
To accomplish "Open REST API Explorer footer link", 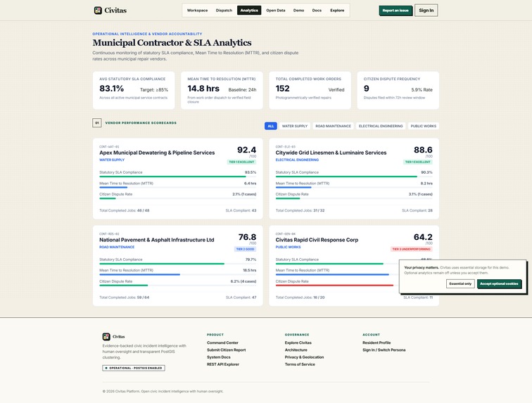I will coord(223,364).
